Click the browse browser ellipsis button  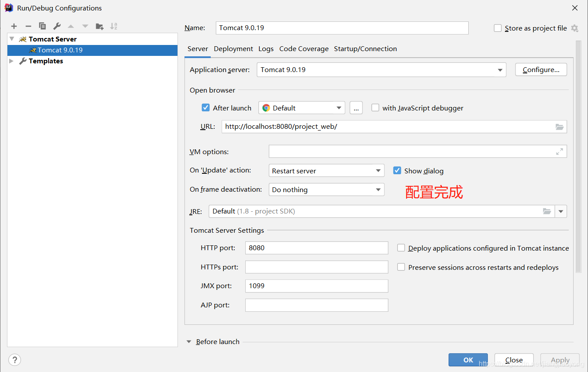pyautogui.click(x=356, y=108)
